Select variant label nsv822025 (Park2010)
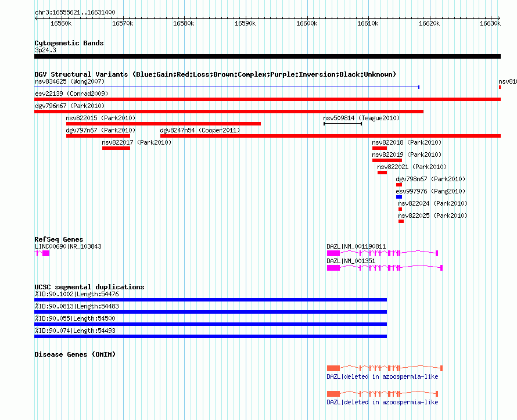Viewport: 517px width, 420px height. (x=433, y=216)
